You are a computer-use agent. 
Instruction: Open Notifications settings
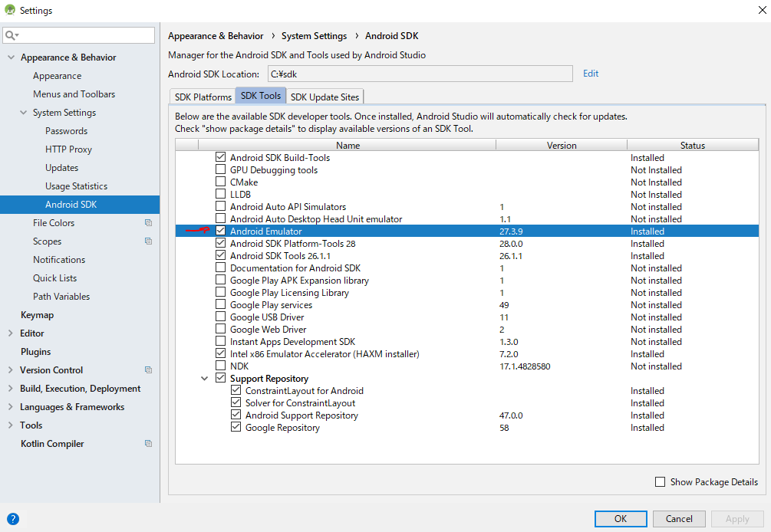pos(59,259)
